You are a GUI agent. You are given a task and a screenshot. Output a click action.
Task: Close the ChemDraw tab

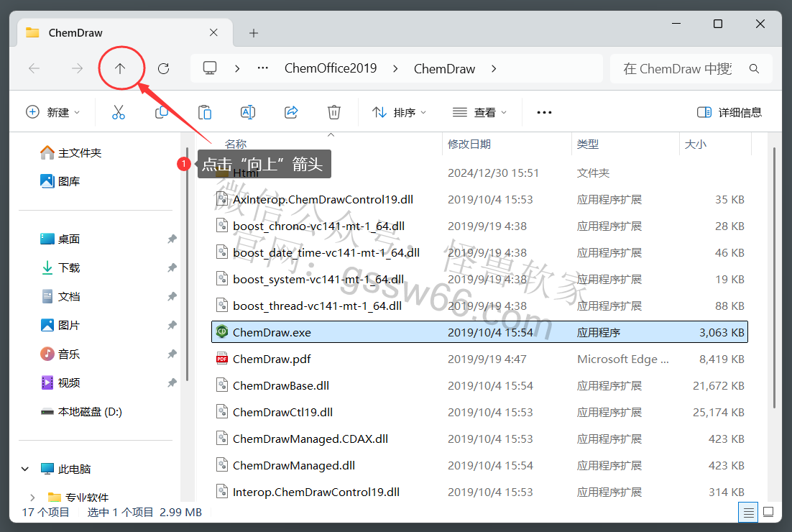point(213,33)
